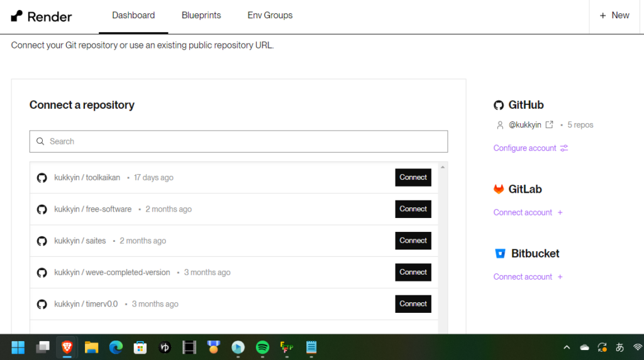Click GitHub icon beside kukkyin / toolkaikan
The image size is (644, 360).
(x=42, y=178)
